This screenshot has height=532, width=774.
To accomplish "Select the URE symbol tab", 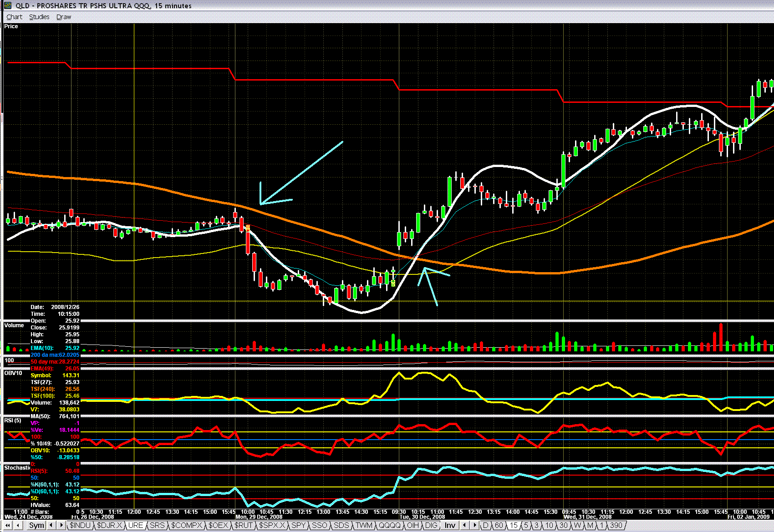I will [136, 525].
